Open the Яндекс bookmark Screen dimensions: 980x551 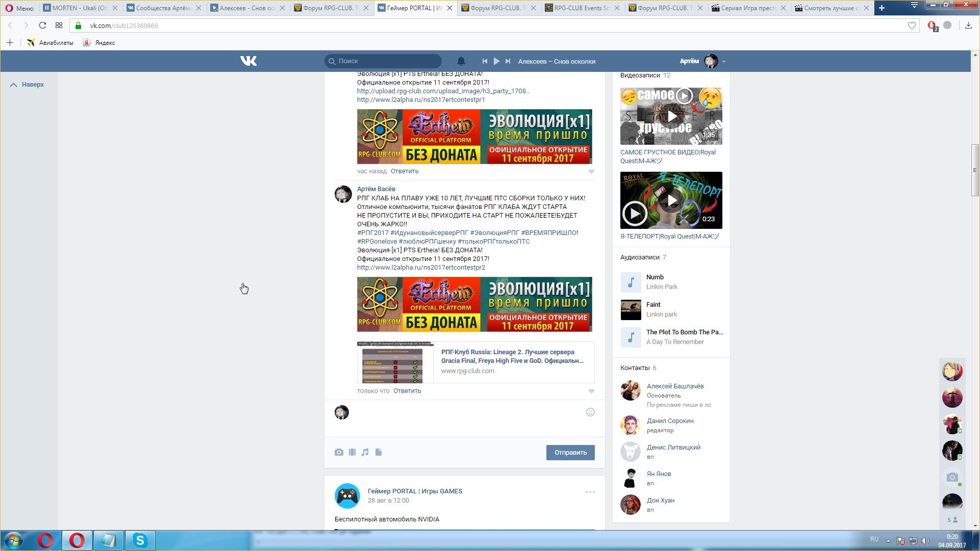(x=99, y=43)
